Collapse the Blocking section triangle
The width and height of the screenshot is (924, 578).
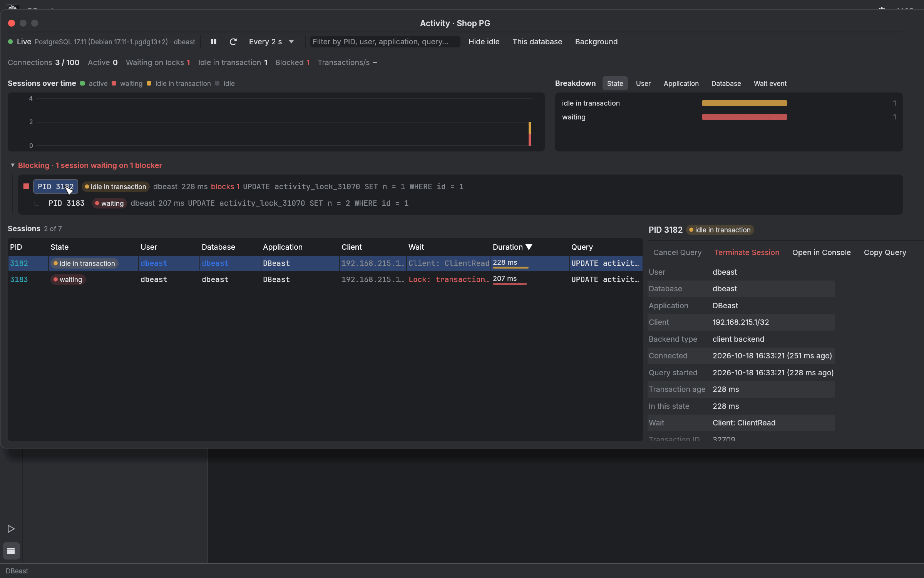click(x=13, y=165)
